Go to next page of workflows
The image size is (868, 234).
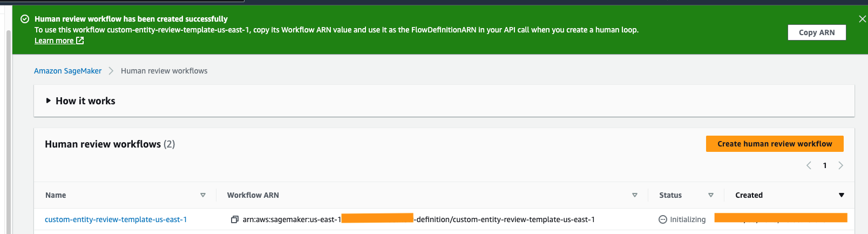840,165
